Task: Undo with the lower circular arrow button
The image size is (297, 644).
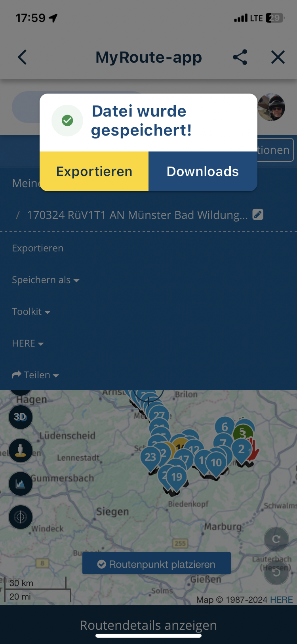Action: [276, 572]
